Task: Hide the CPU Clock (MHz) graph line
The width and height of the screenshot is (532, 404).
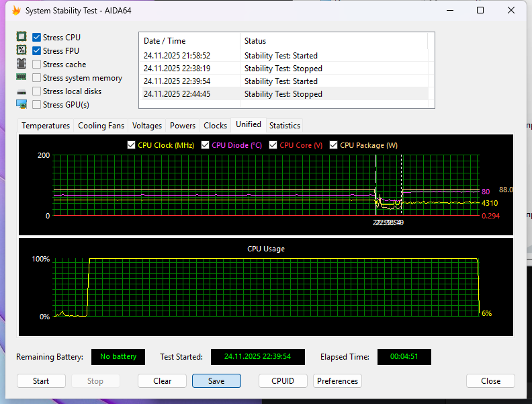Action: pyautogui.click(x=131, y=145)
